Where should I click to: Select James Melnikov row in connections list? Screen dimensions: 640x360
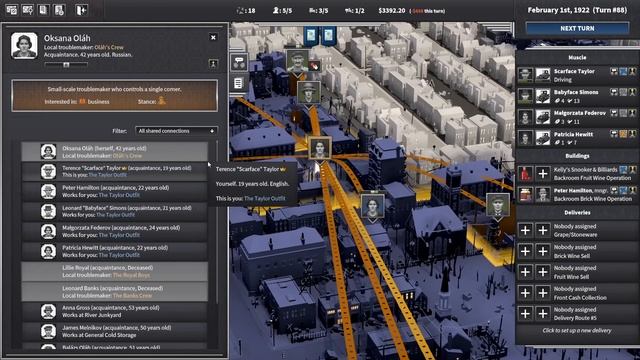tap(115, 331)
